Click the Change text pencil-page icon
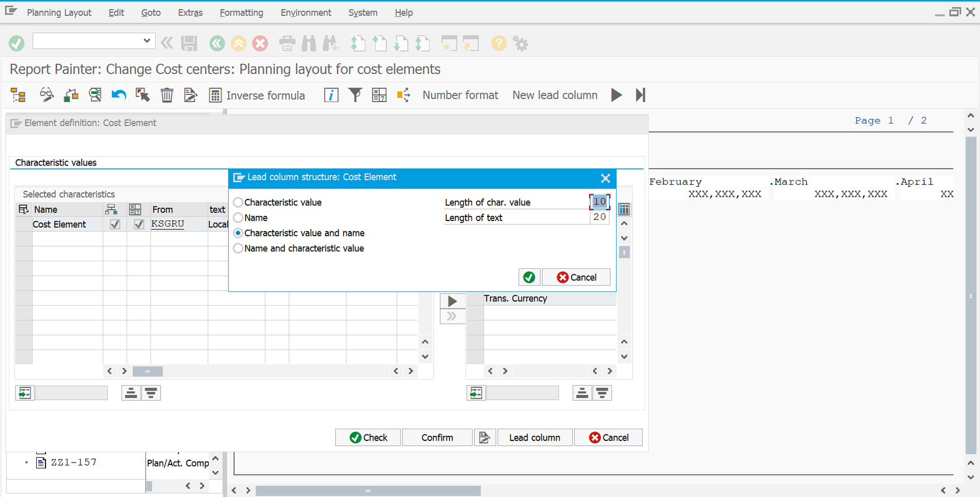 (190, 95)
